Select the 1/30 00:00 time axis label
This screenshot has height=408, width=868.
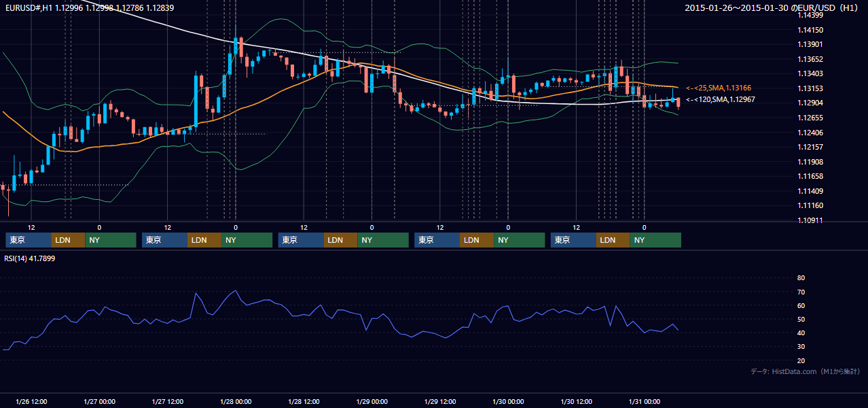508,402
